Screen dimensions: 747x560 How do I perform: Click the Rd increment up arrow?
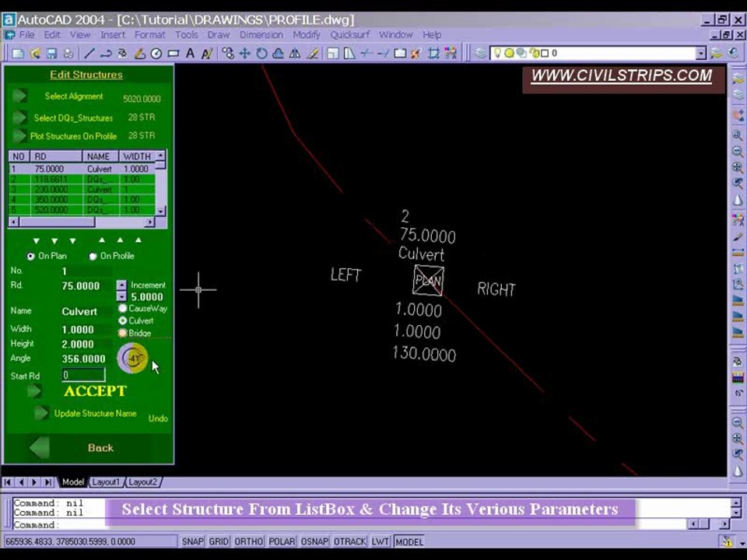[121, 285]
